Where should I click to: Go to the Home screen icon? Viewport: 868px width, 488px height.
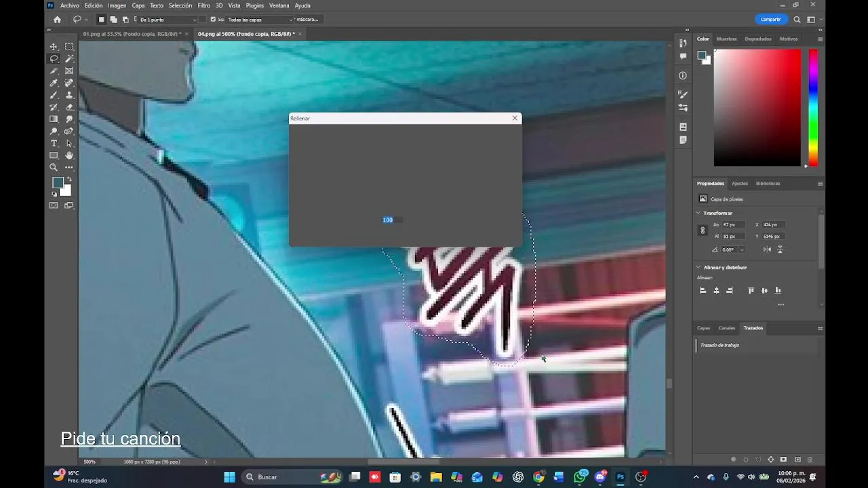tap(57, 20)
